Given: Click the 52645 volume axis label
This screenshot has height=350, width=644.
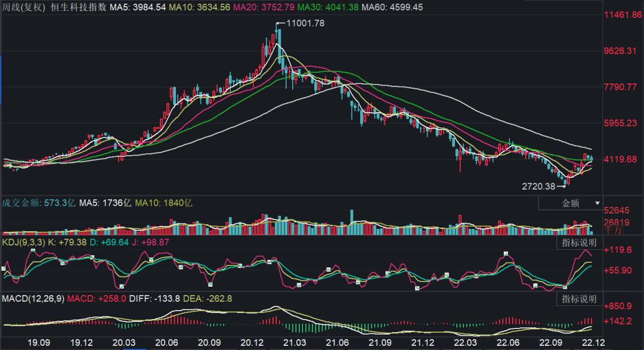Looking at the screenshot, I should (x=617, y=210).
